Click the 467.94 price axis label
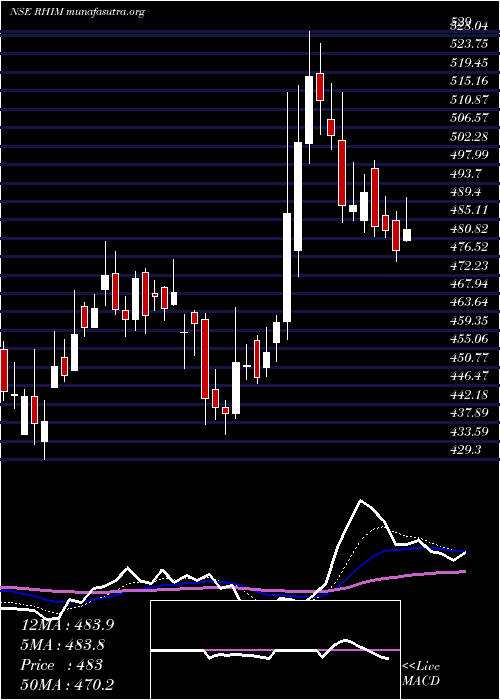 pos(468,283)
